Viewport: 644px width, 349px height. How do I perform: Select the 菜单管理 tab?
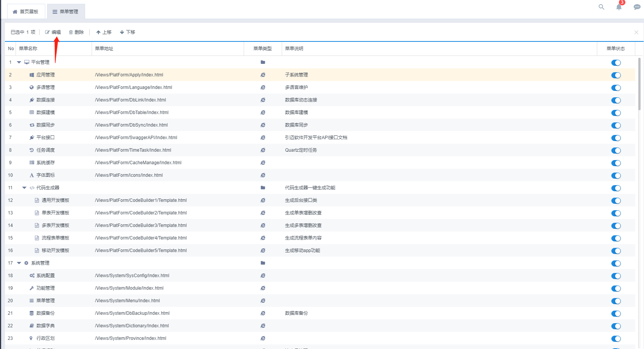[x=66, y=12]
